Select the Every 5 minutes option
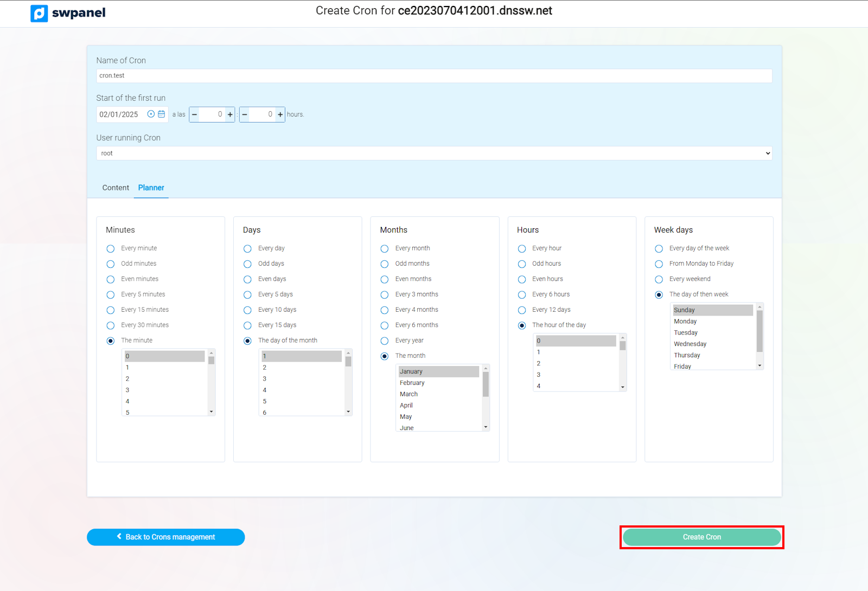 click(x=111, y=295)
